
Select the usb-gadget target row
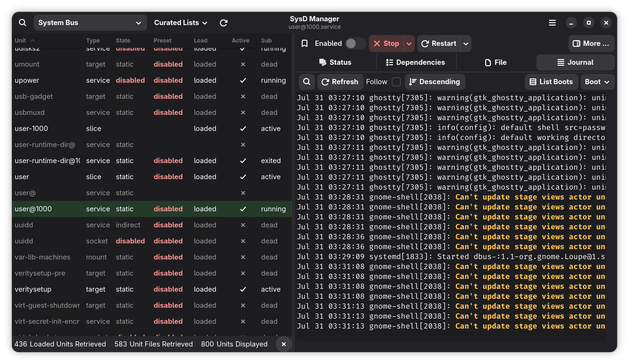tap(151, 96)
